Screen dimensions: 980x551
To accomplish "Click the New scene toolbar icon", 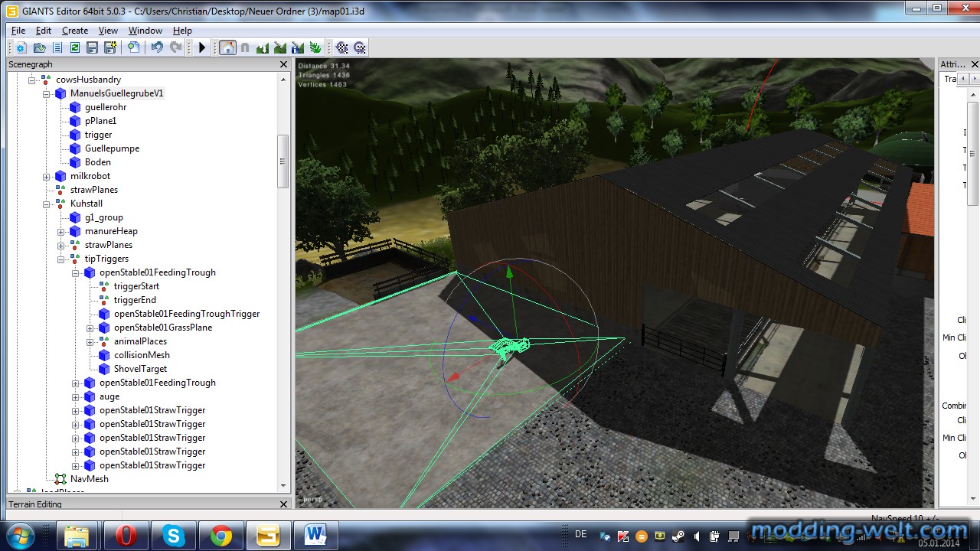I will [x=21, y=47].
